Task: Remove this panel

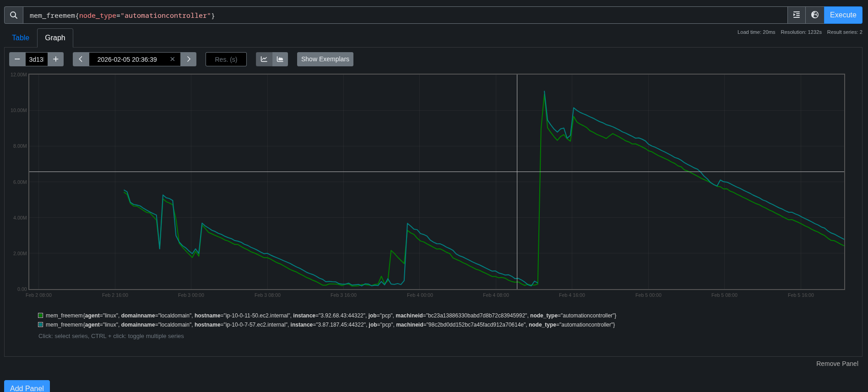Action: (837, 364)
